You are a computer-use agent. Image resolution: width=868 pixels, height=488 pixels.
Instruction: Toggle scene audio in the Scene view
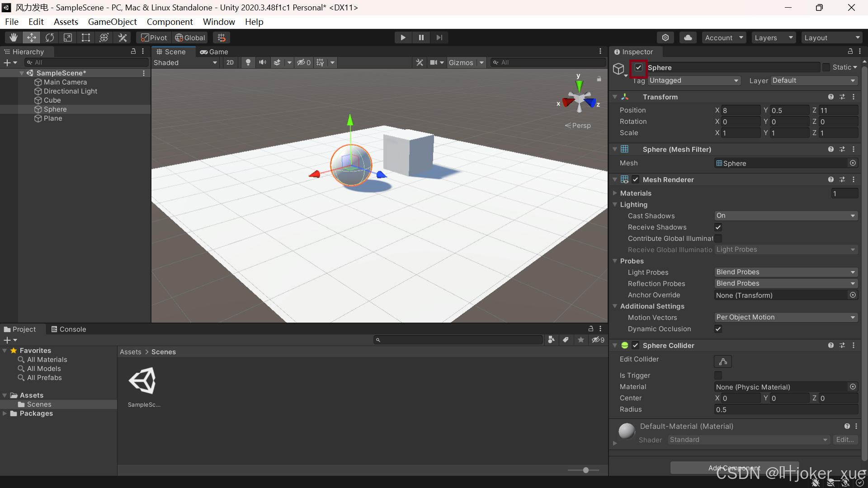pyautogui.click(x=262, y=62)
